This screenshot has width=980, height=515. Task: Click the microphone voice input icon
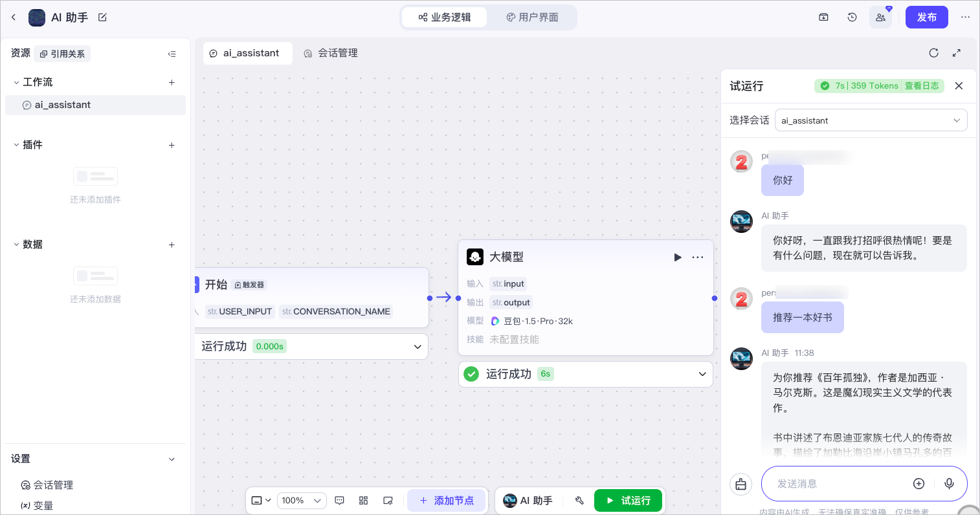(949, 484)
